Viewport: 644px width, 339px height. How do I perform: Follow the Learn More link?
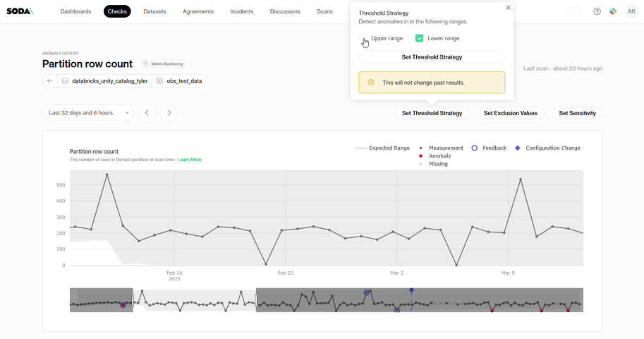[190, 160]
